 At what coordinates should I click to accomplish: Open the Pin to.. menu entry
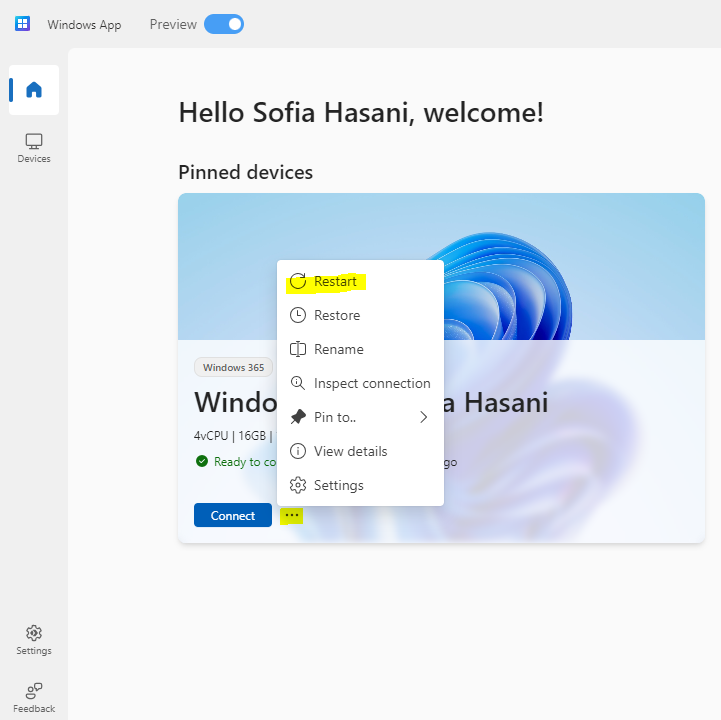[360, 417]
